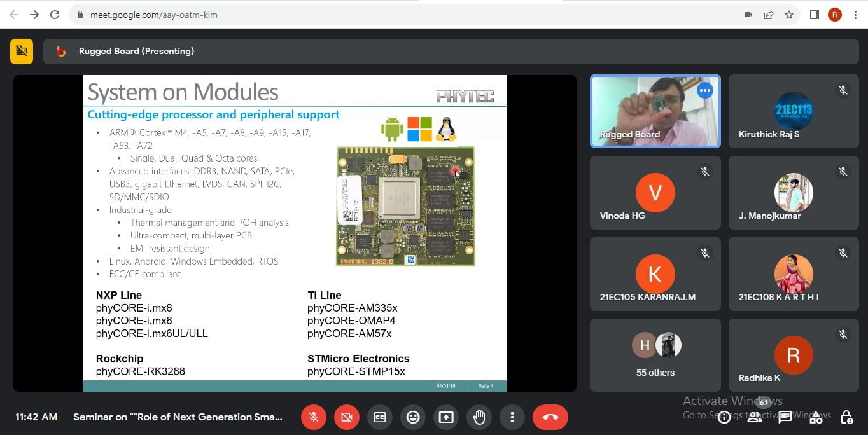This screenshot has height=435, width=868.
Task: Open the Activities panel icon
Action: 816,417
